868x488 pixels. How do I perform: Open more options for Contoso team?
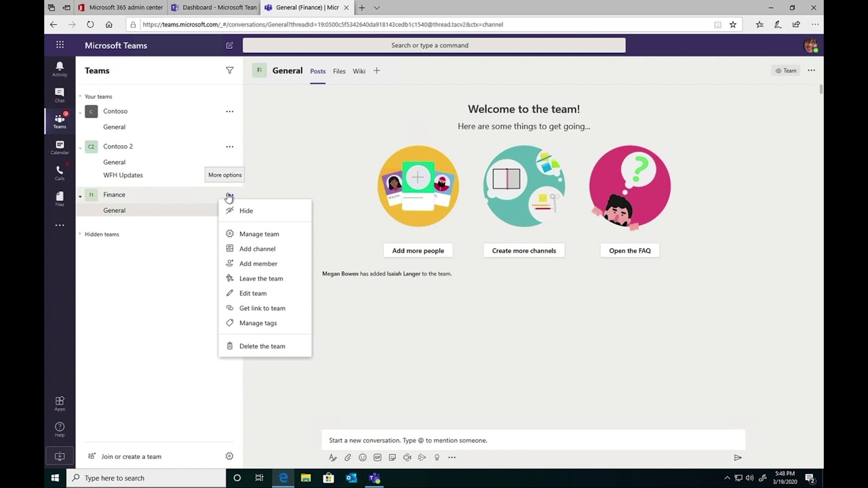(x=229, y=111)
